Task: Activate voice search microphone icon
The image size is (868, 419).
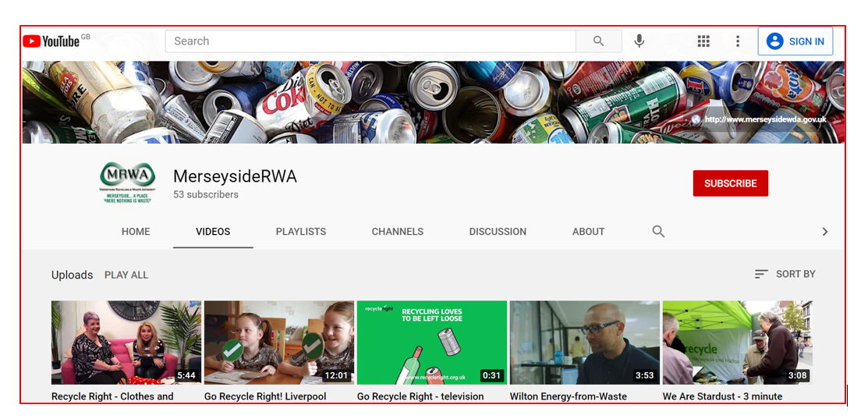Action: tap(639, 41)
